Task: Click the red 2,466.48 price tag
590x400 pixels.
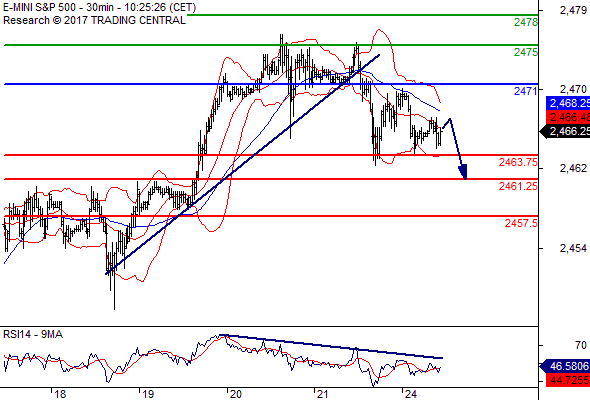Action: [x=568, y=117]
